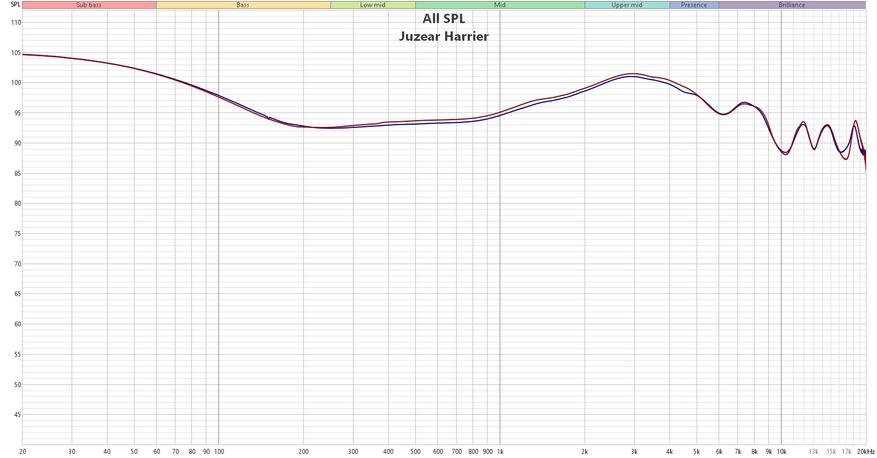The image size is (877, 458).
Task: Click the 700 label on the frequency axis
Action: point(457,451)
